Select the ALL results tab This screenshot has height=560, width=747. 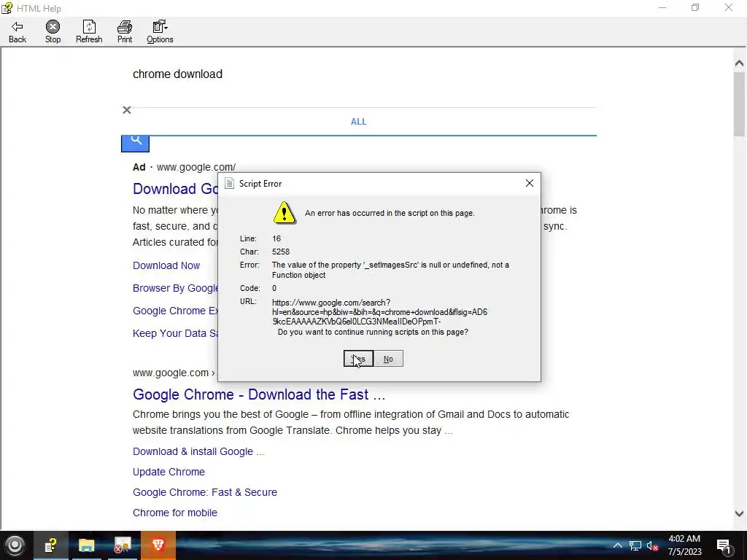359,122
